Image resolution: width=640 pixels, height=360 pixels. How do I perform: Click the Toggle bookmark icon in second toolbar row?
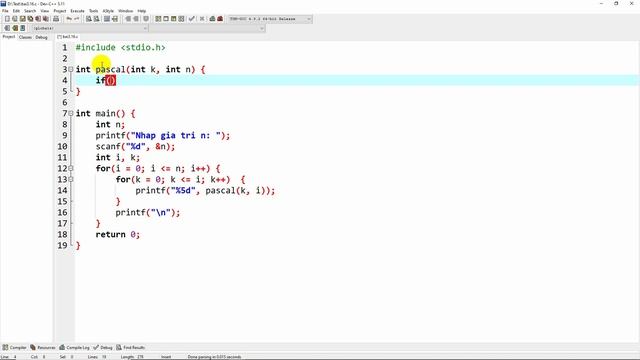(15, 28)
